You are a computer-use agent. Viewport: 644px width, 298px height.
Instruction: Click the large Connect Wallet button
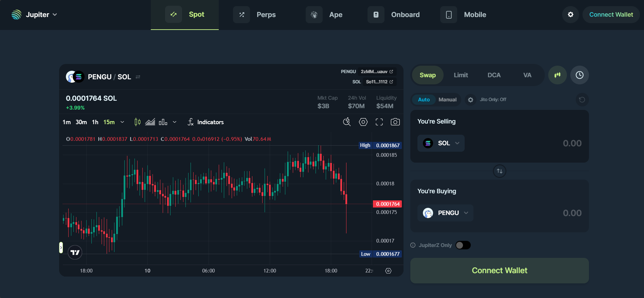click(500, 270)
